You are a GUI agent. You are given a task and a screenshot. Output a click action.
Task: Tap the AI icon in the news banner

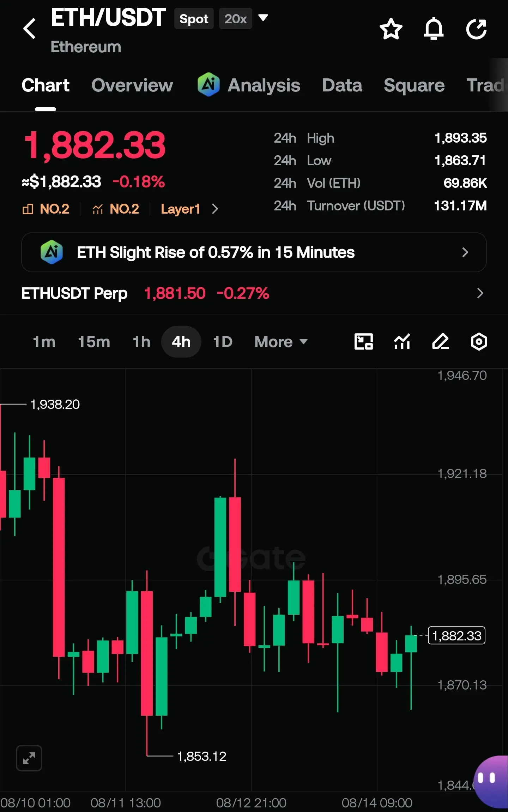tap(52, 252)
